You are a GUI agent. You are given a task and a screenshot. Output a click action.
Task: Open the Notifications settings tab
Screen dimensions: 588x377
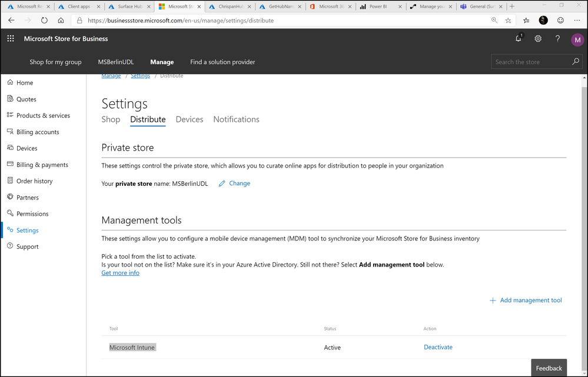[236, 119]
